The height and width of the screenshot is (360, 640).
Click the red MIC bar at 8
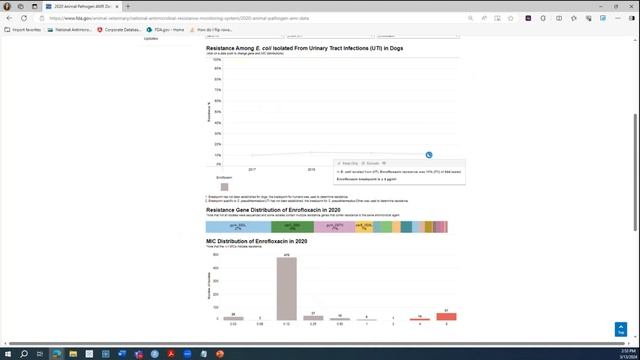pyautogui.click(x=446, y=317)
